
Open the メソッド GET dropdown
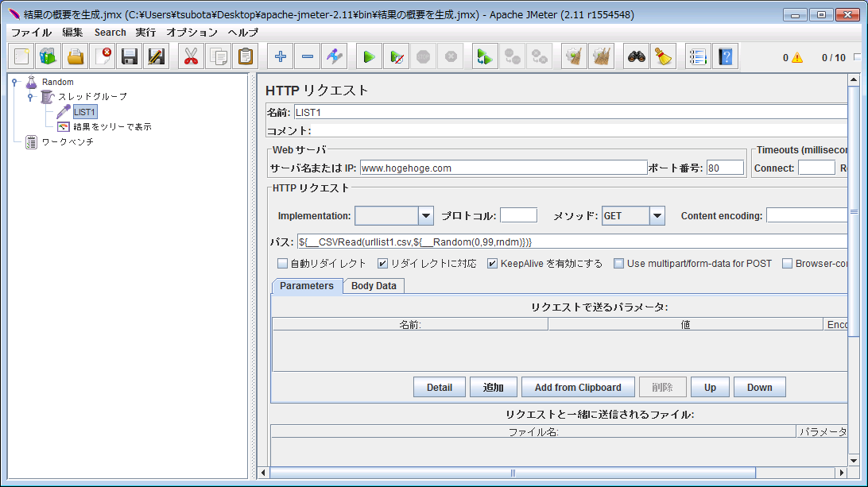coord(657,216)
